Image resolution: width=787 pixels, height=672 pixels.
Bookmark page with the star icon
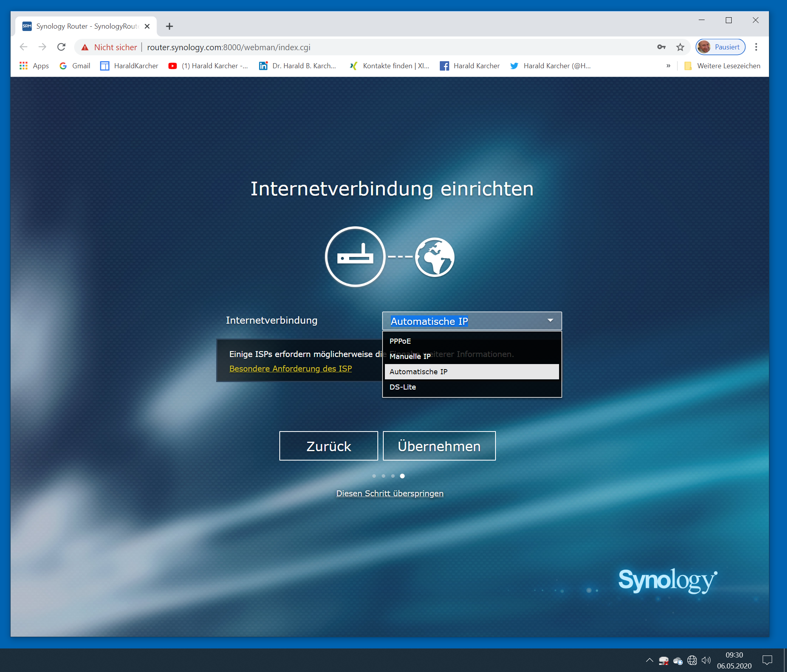680,47
